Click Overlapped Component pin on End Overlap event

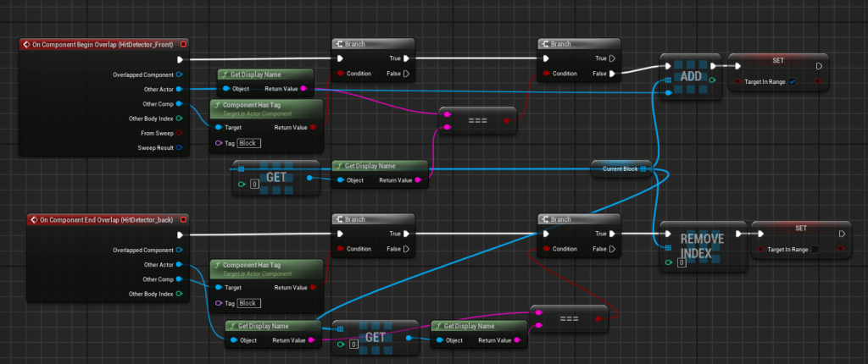(179, 250)
